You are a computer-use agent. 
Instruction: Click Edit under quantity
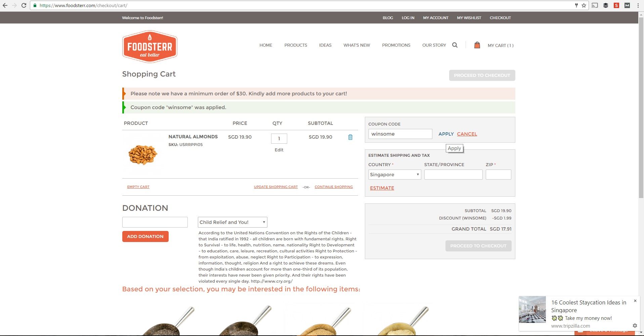[279, 150]
